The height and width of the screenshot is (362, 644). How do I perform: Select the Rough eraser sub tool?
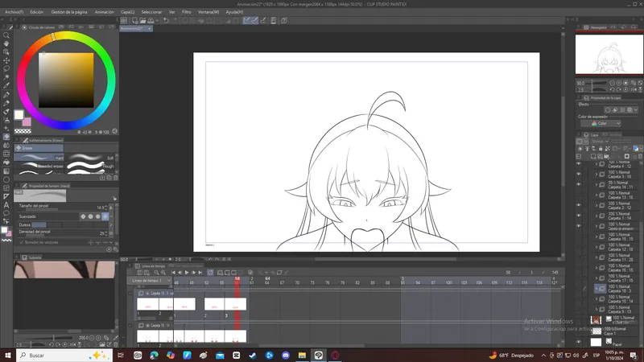tap(89, 166)
